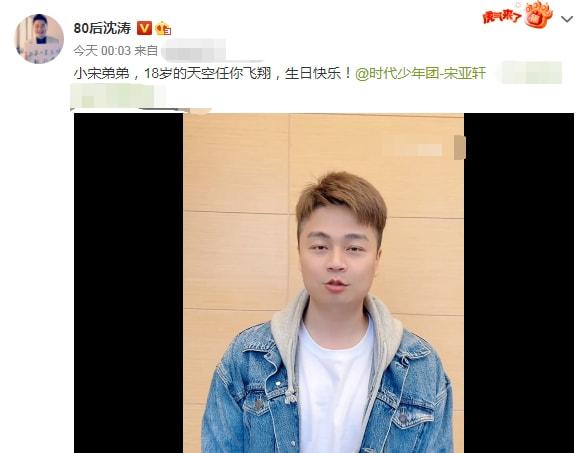The width and height of the screenshot is (581, 453).
Task: Open username link 80后沈涛
Action: click(102, 28)
